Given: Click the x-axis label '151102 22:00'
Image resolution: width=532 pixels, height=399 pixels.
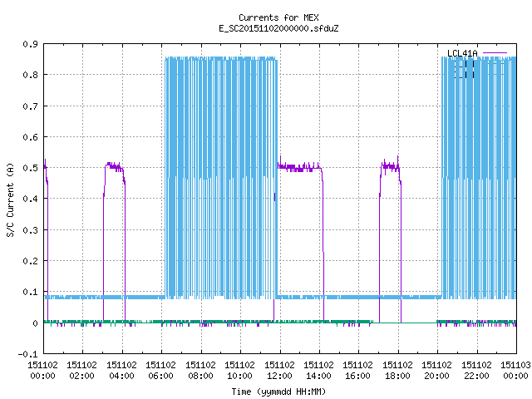Looking at the screenshot, I should coord(476,371).
